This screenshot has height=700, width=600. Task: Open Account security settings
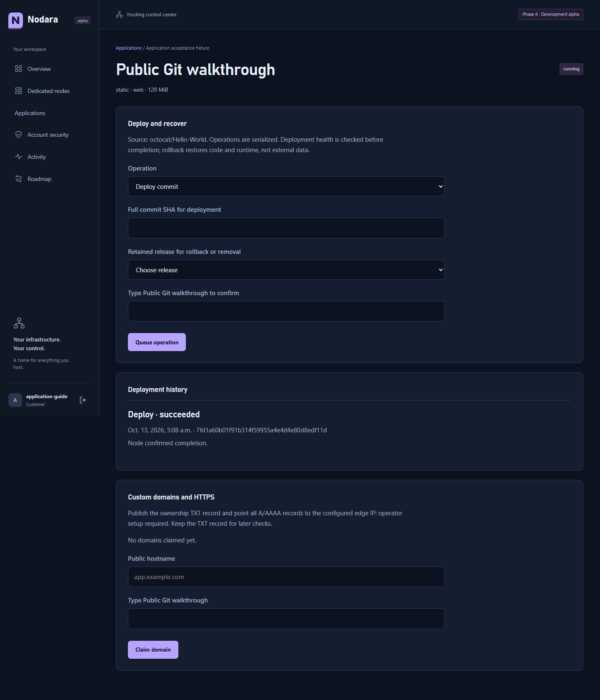click(49, 135)
